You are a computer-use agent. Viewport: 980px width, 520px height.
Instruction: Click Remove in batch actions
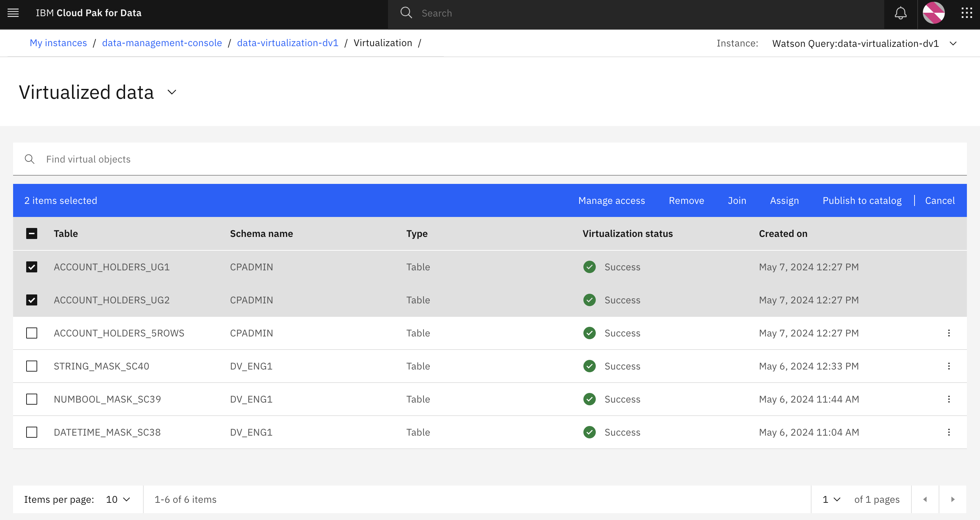(686, 200)
